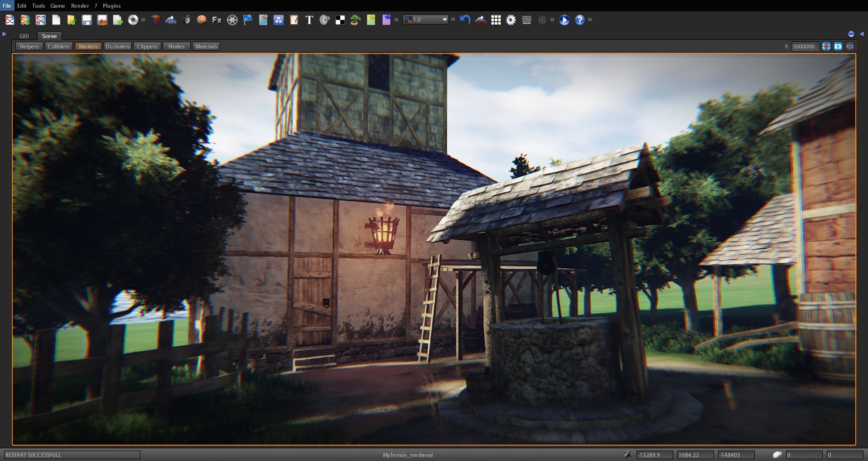Open the blue question mark help icon

(580, 20)
